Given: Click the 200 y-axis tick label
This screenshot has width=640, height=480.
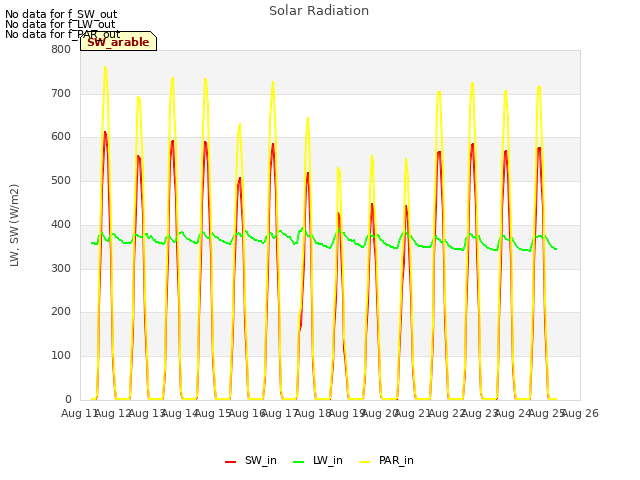Looking at the screenshot, I should pyautogui.click(x=61, y=311).
